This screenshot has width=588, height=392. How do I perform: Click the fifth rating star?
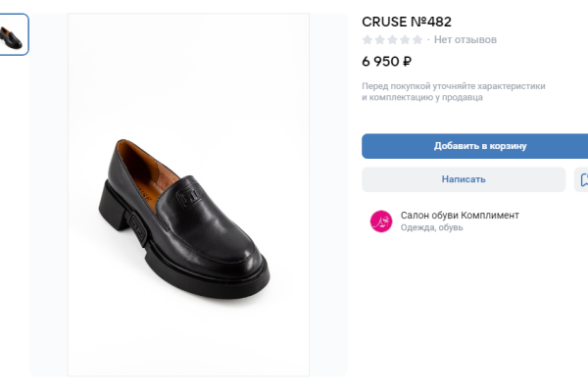tap(417, 40)
